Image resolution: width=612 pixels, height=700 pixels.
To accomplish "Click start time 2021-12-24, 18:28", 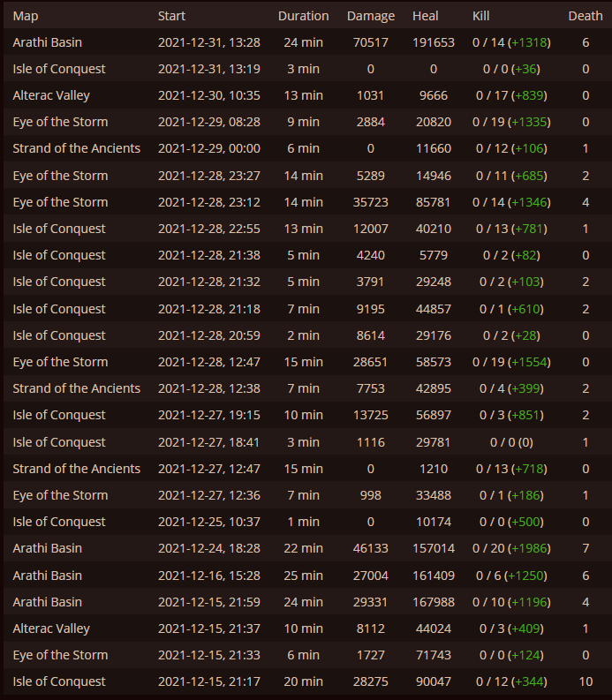I will (208, 548).
